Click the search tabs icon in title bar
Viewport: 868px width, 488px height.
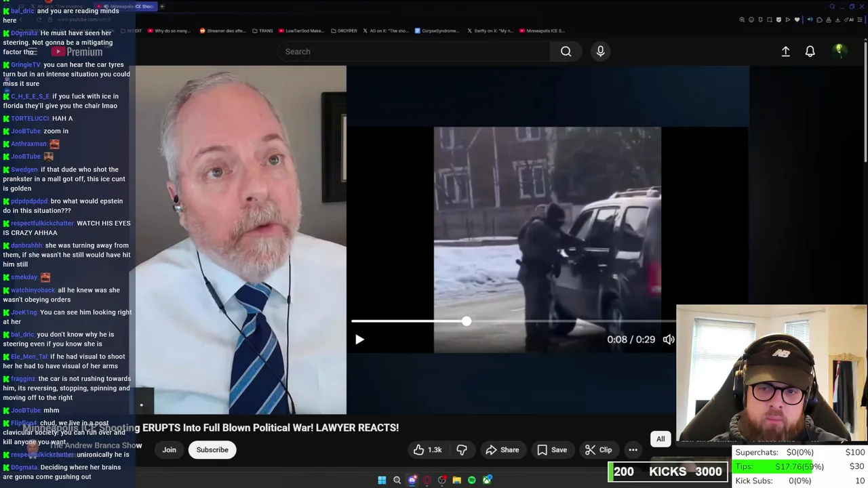(832, 6)
